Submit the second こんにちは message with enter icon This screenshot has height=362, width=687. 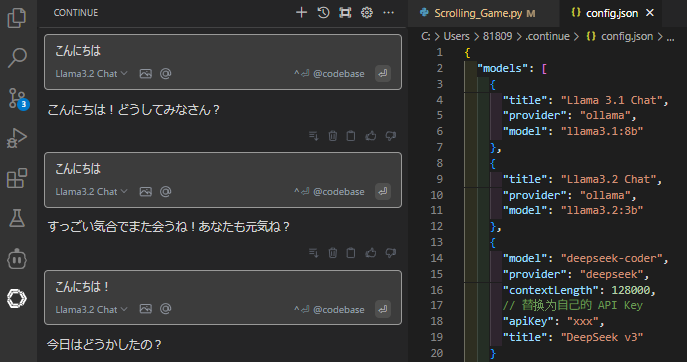[383, 192]
